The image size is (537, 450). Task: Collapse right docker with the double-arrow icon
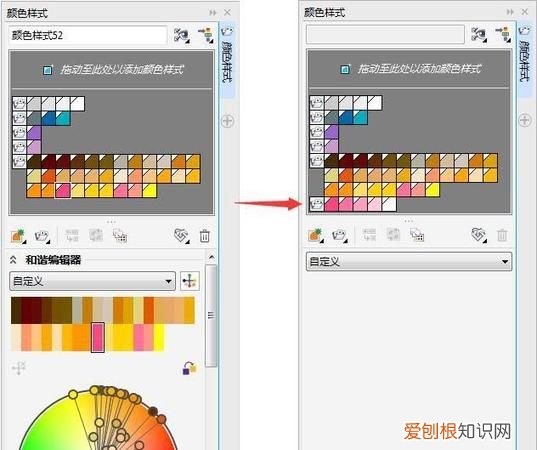click(x=510, y=12)
